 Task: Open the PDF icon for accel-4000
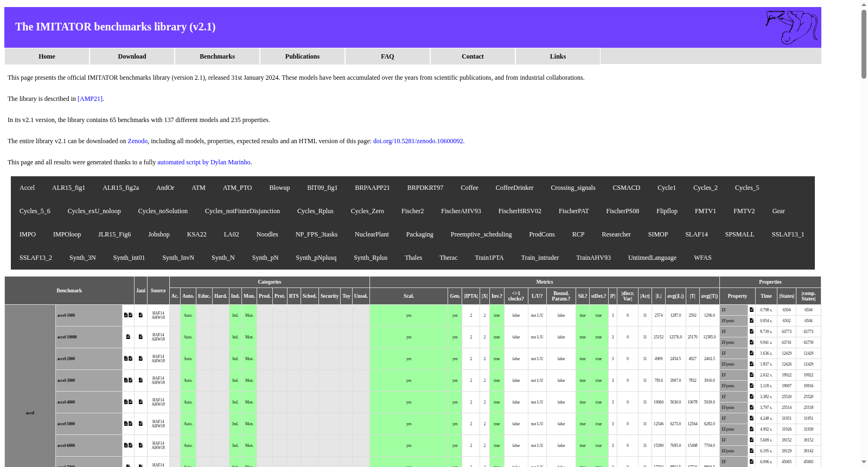pyautogui.click(x=126, y=402)
